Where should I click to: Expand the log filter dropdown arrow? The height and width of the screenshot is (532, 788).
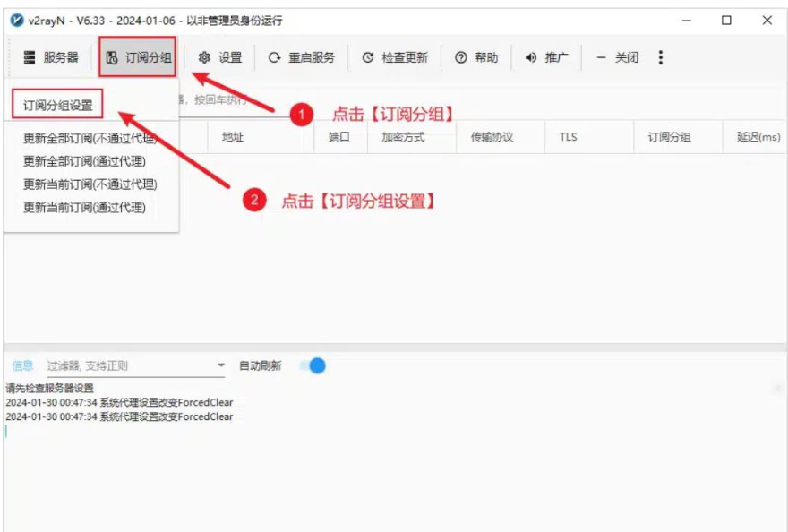221,365
